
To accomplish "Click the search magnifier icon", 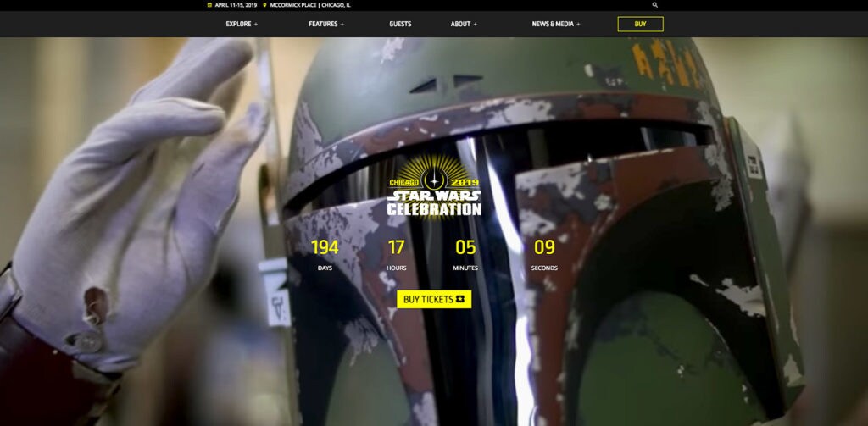I will (x=655, y=5).
